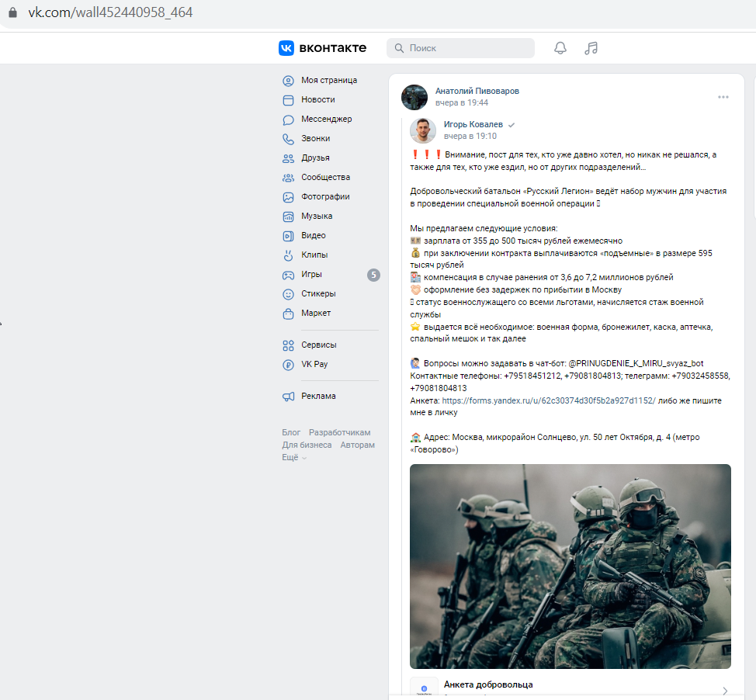Click the вчера в 19:44 timestamp

click(x=462, y=102)
